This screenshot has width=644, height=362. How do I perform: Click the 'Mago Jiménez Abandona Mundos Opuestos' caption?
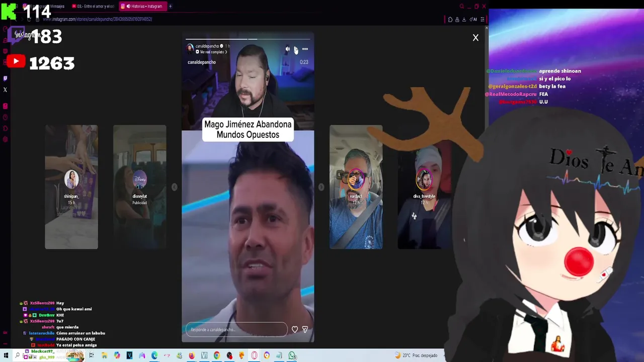click(248, 130)
